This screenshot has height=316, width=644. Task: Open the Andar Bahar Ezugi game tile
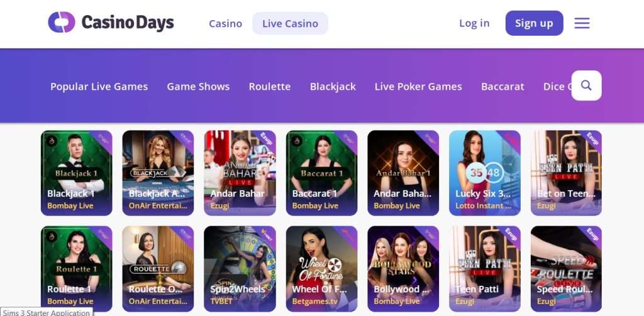tap(240, 173)
